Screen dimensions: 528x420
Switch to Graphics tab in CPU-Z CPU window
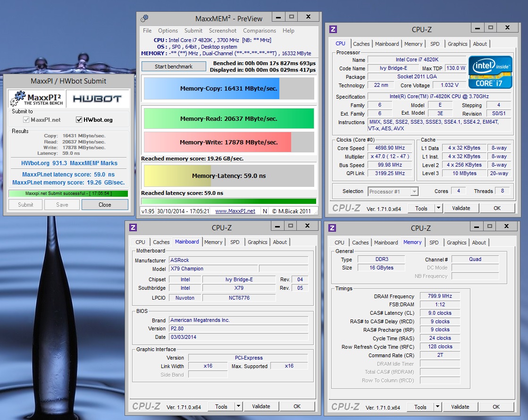[x=457, y=44]
